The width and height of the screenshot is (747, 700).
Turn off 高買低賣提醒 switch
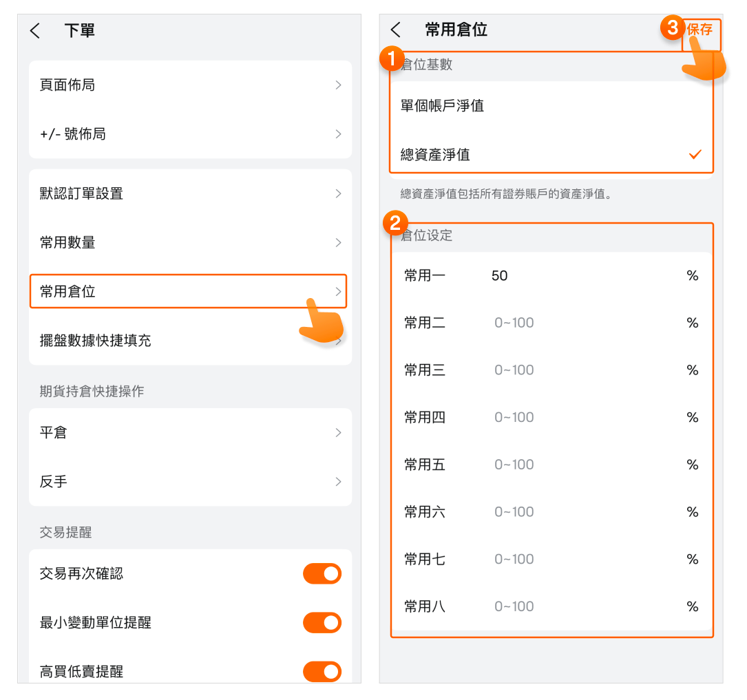(x=322, y=671)
